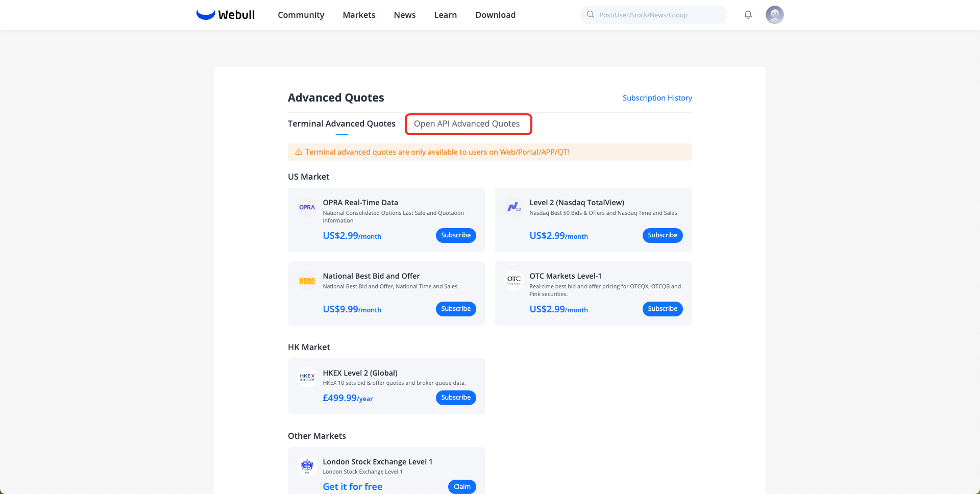Subscribe to Level 2 Nasdaq TotalView
Viewport: 980px width, 494px height.
click(663, 235)
